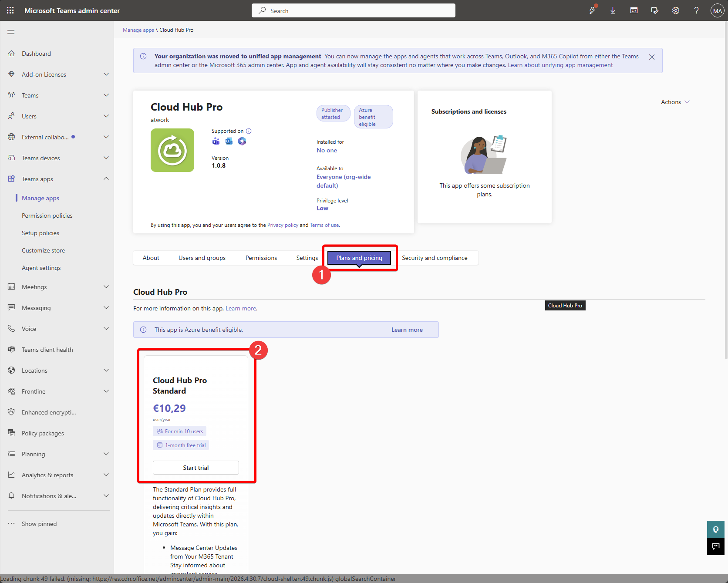
Task: Open the downloads arrow icon in header
Action: 613,10
